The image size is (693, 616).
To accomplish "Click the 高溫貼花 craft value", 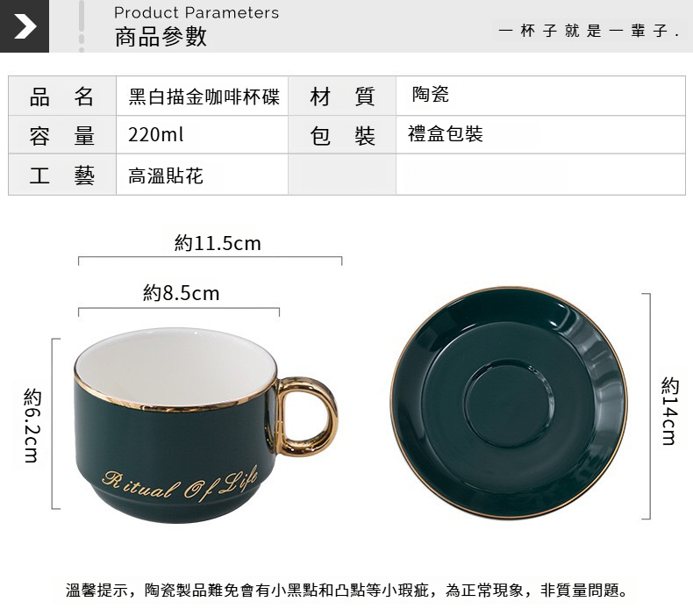I will point(166,176).
